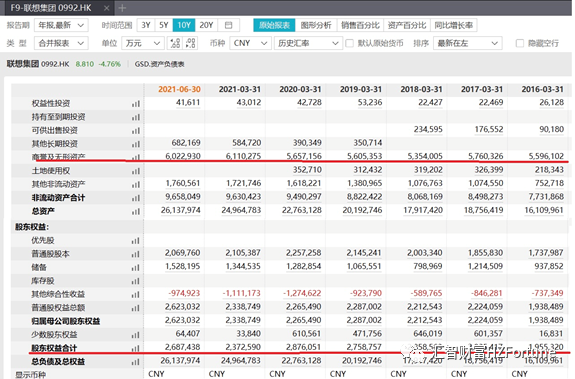Open chart icon for 权益性投资 row
575x379 pixels.
[x=136, y=104]
